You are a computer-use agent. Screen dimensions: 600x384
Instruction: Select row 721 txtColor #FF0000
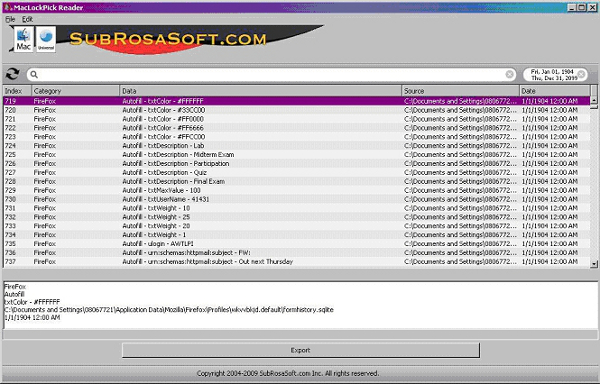pyautogui.click(x=297, y=119)
